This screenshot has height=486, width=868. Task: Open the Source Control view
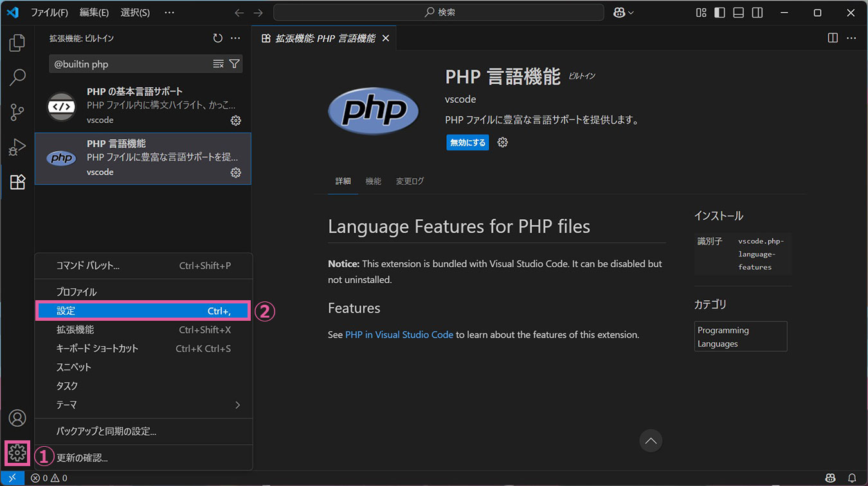tap(17, 113)
